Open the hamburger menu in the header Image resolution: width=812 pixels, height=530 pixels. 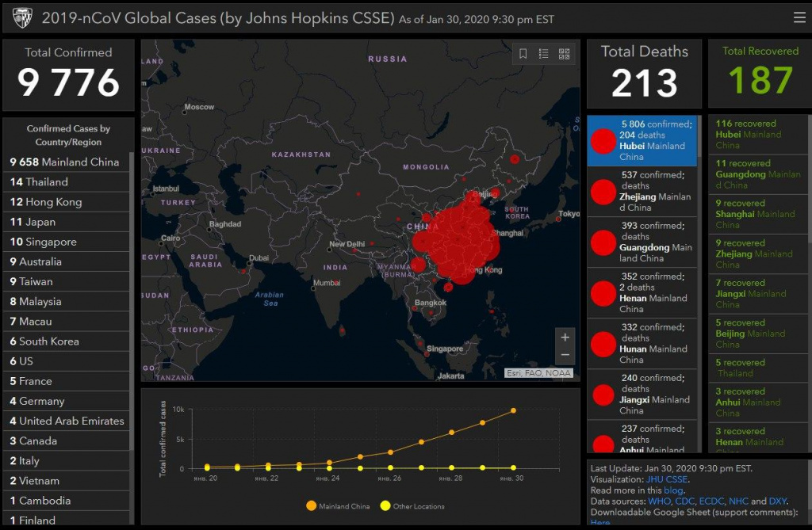[799, 17]
